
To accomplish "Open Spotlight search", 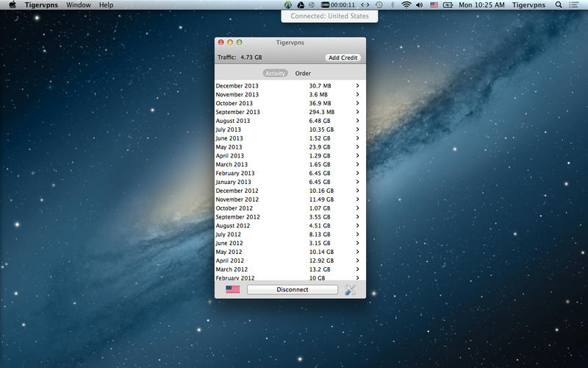I will (559, 5).
